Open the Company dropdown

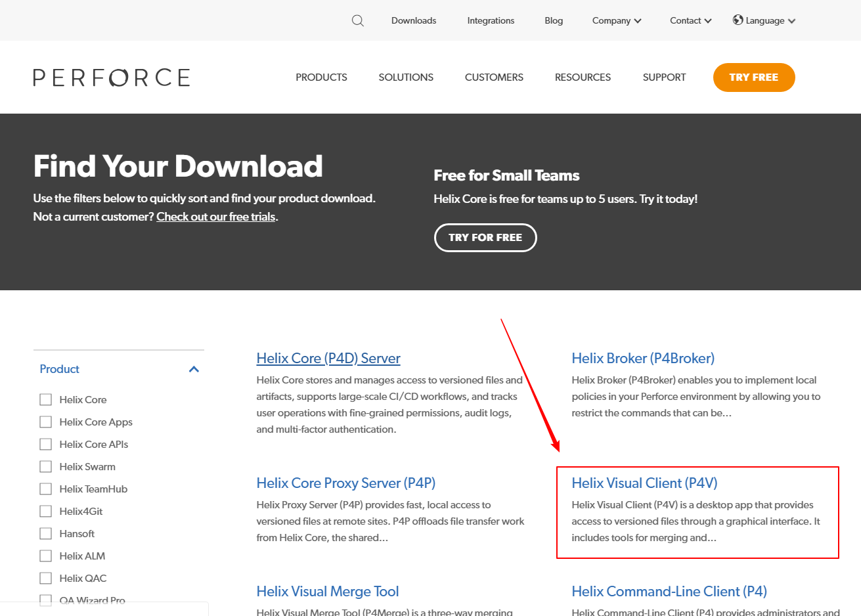pos(615,20)
